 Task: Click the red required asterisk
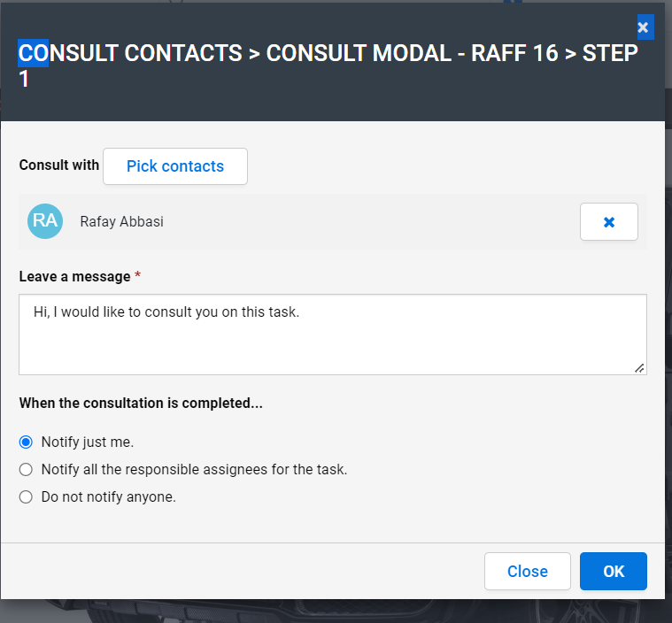137,275
